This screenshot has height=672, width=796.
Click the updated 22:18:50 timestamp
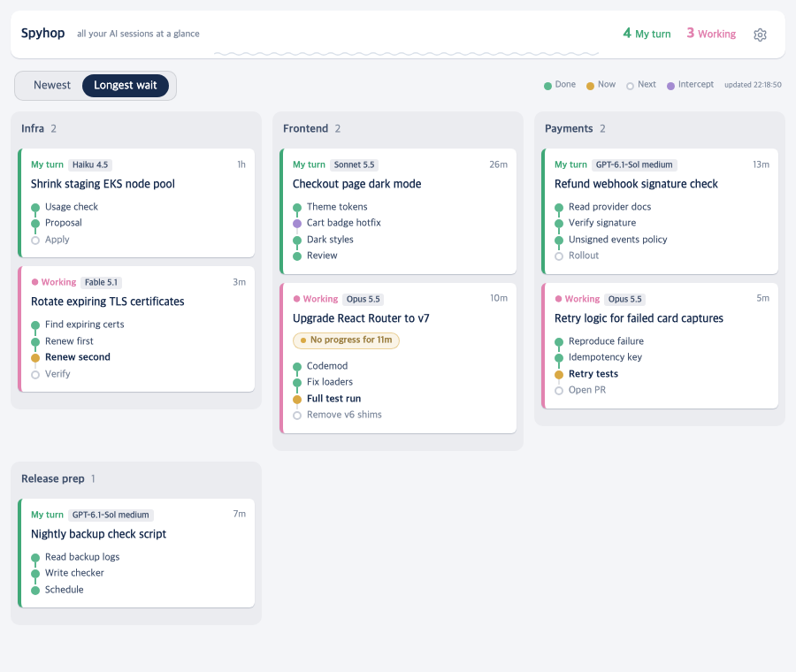[753, 85]
